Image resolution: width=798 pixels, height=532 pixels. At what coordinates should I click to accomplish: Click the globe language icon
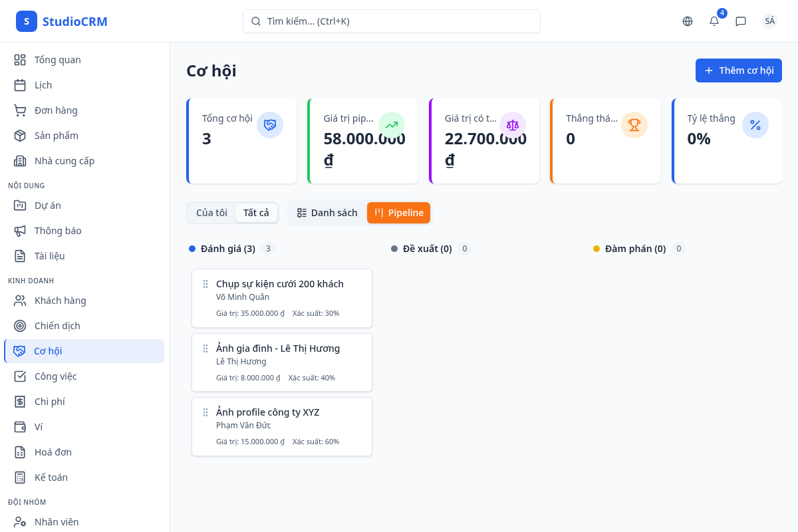click(687, 21)
